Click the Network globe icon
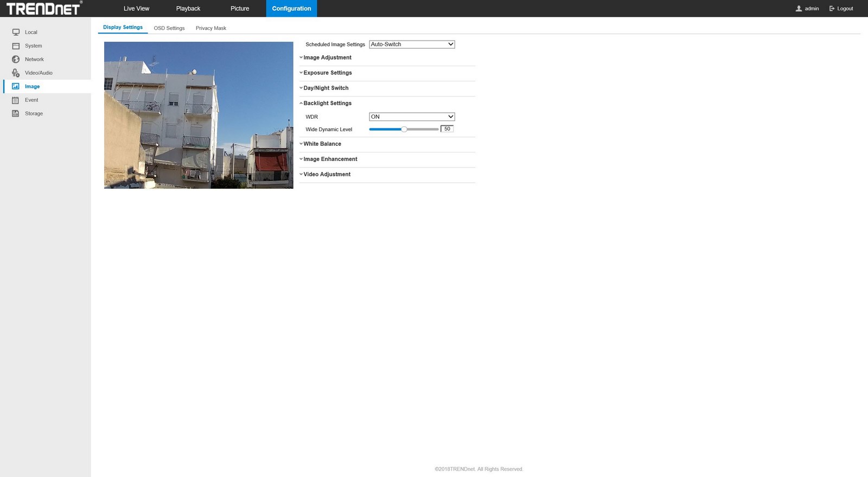 (16, 60)
